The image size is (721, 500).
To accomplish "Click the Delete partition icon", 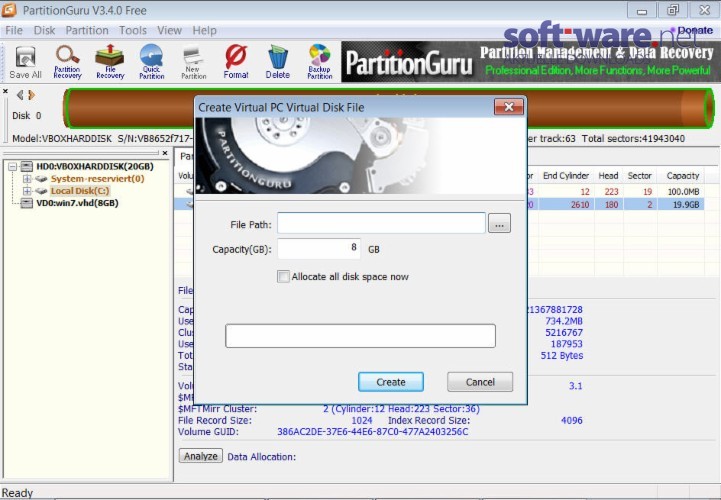I will [x=278, y=62].
